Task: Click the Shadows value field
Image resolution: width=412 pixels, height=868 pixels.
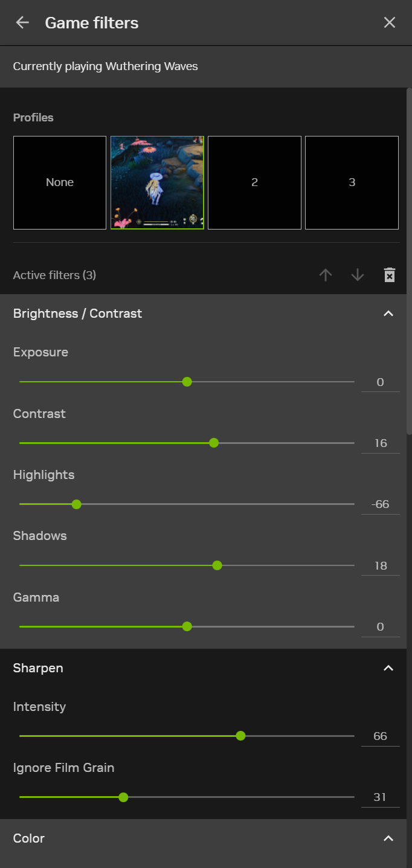Action: coord(381,566)
